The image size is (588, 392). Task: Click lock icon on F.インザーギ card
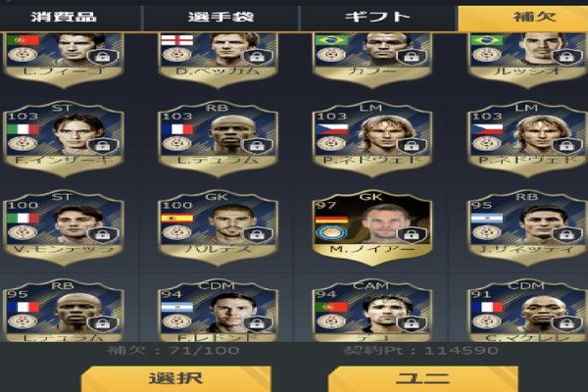click(x=102, y=146)
